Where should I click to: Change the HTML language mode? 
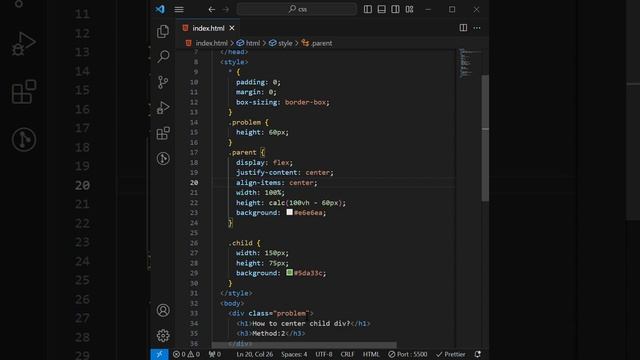click(371, 354)
